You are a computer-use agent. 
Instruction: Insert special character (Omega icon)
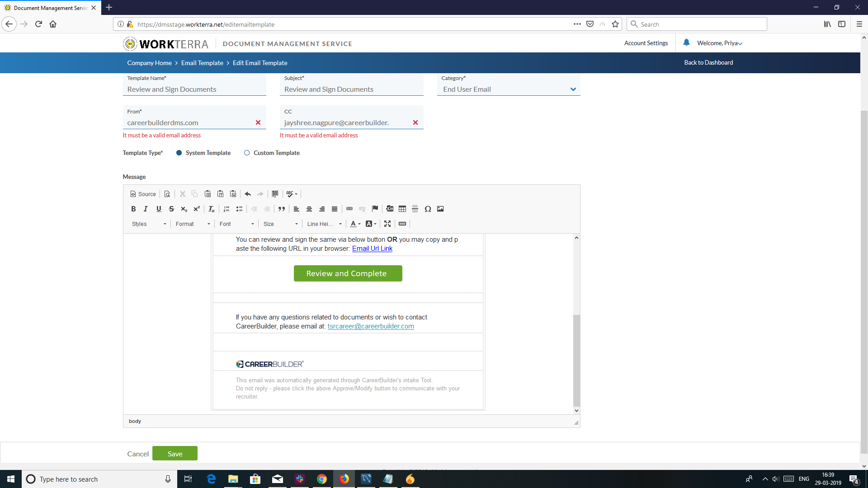tap(428, 209)
